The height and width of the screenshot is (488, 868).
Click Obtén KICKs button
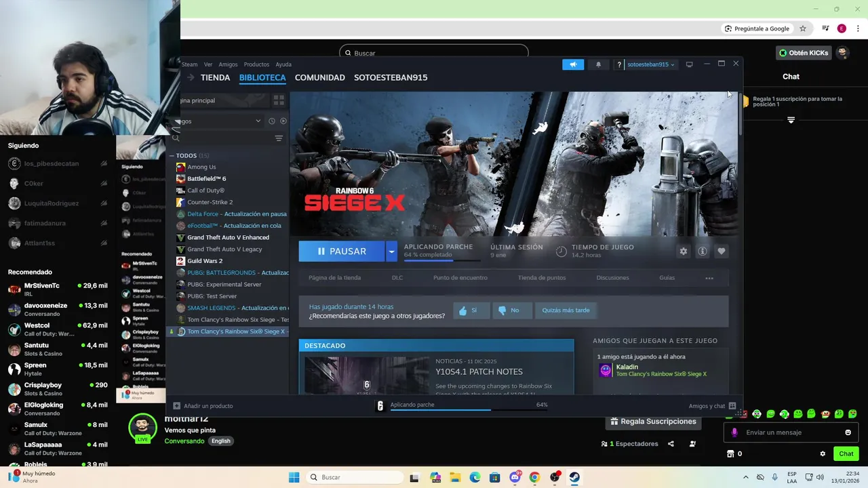[x=804, y=53]
